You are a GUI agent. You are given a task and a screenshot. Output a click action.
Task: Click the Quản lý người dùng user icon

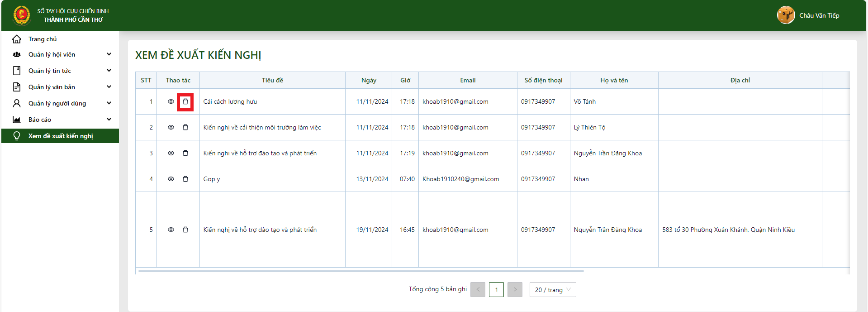pos(17,103)
